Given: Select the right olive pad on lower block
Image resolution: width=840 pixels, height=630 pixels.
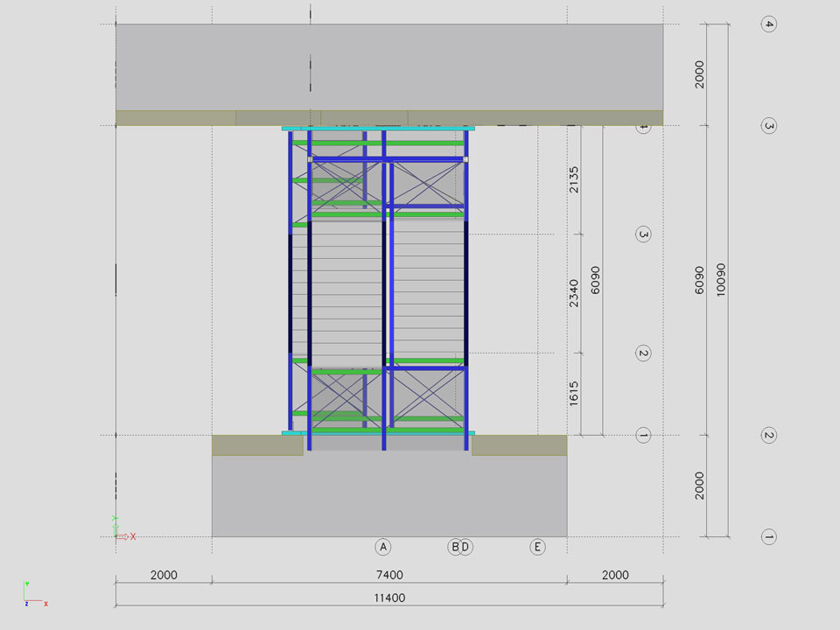Looking at the screenshot, I should tap(519, 445).
